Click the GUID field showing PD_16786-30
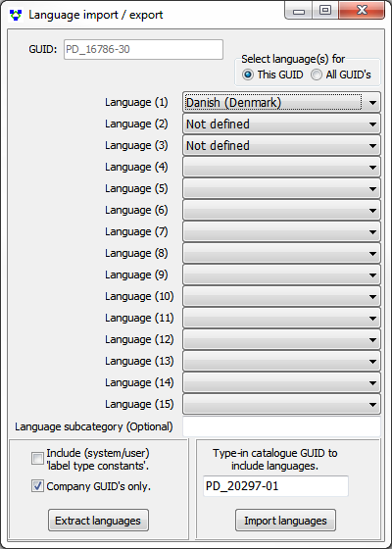Viewport: 392px width, 549px height. click(143, 49)
